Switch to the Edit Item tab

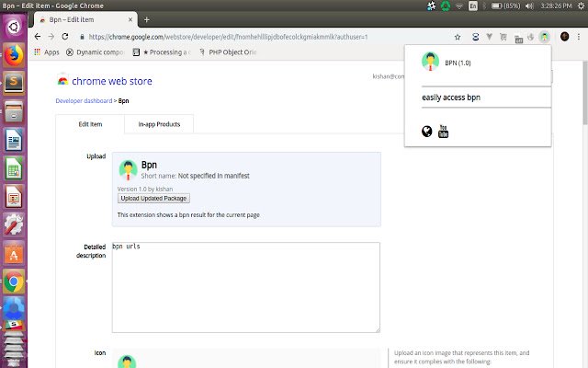pos(90,124)
